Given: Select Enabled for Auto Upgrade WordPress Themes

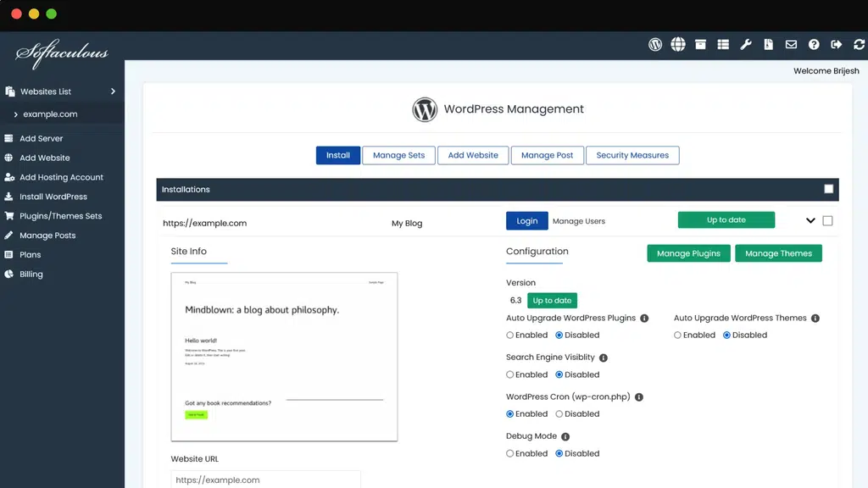Looking at the screenshot, I should [677, 335].
